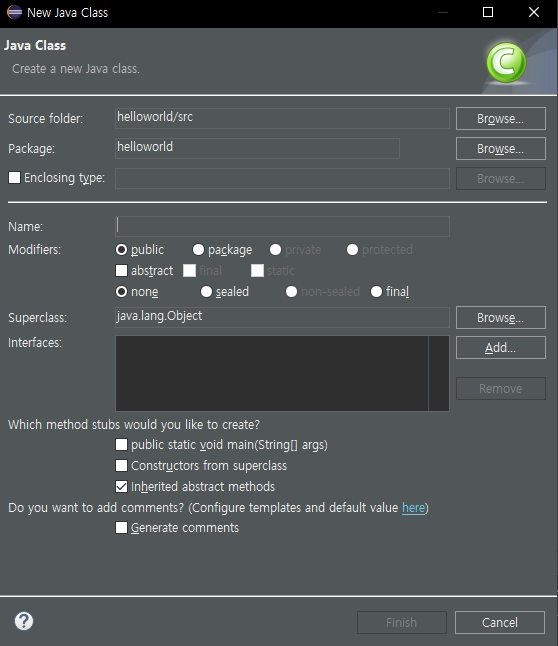Screen dimensions: 558x646
Task: Click the Source folder text field
Action: click(282, 118)
